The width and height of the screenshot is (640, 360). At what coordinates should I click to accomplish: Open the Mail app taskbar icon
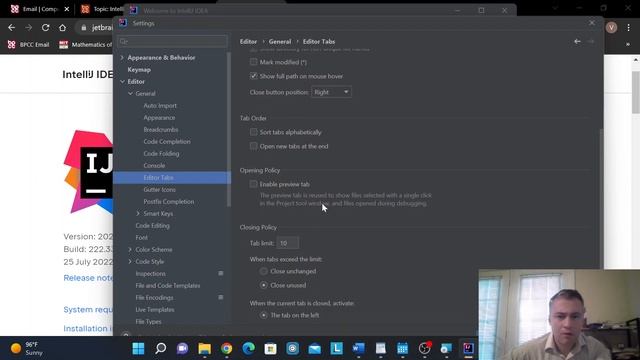click(314, 349)
